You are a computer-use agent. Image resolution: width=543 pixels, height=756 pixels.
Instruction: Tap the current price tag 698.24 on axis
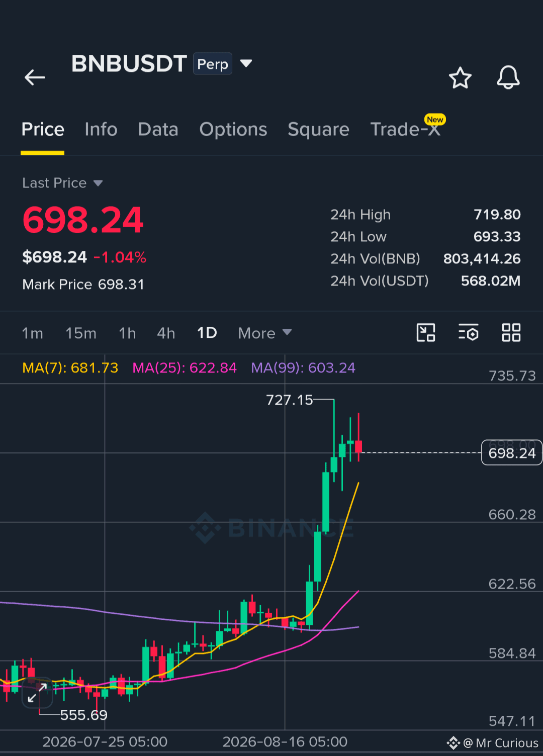coord(512,453)
